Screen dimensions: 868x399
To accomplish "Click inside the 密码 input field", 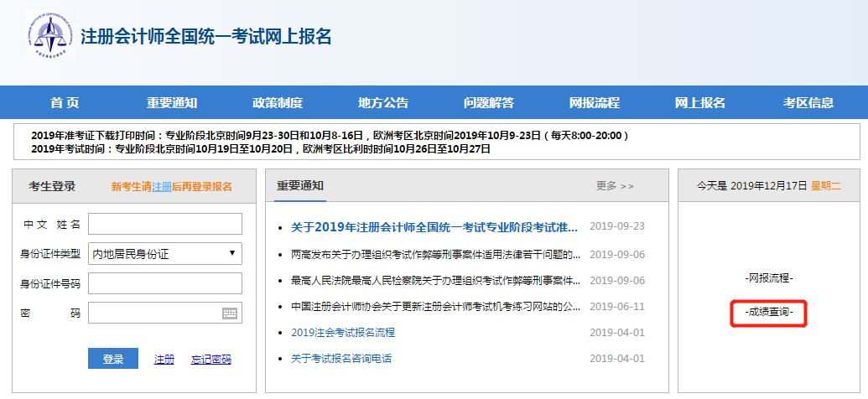I will point(153,313).
